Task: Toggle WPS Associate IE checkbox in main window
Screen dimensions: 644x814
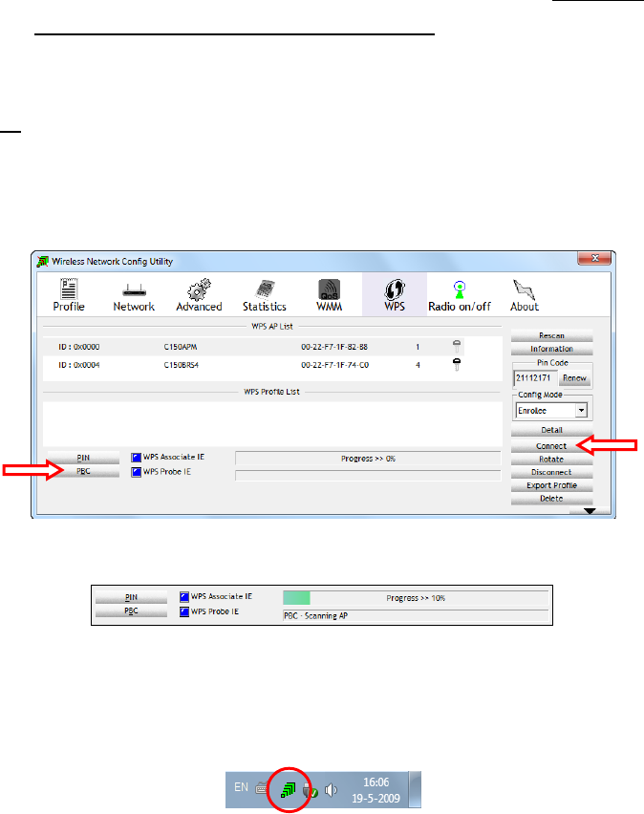Action: (x=136, y=458)
